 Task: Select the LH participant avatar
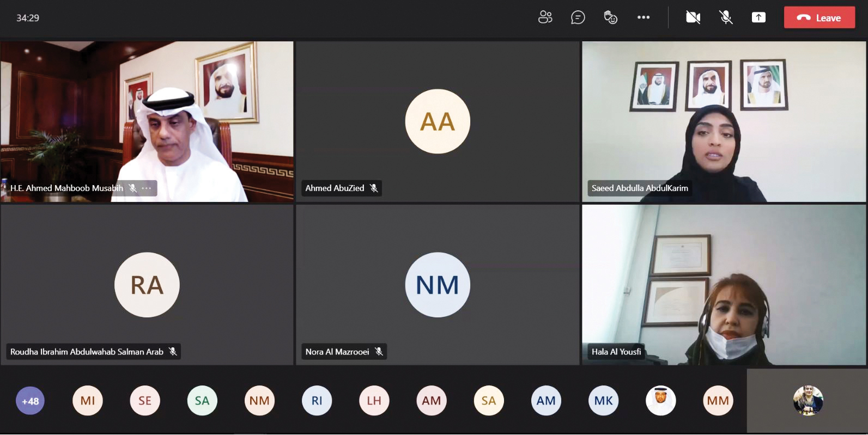click(x=374, y=401)
